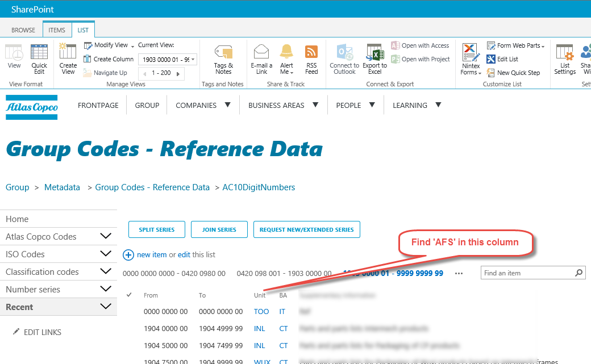Open the Tags & Notes icon
Image resolution: width=591 pixels, height=364 pixels.
[x=223, y=59]
